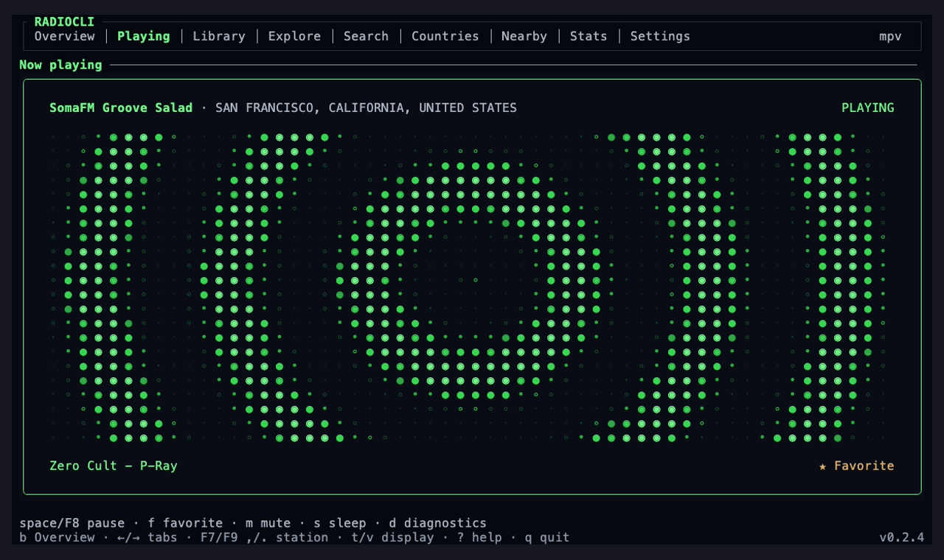Switch to the Overview tab
Screen dimensions: 944x560
tap(65, 36)
